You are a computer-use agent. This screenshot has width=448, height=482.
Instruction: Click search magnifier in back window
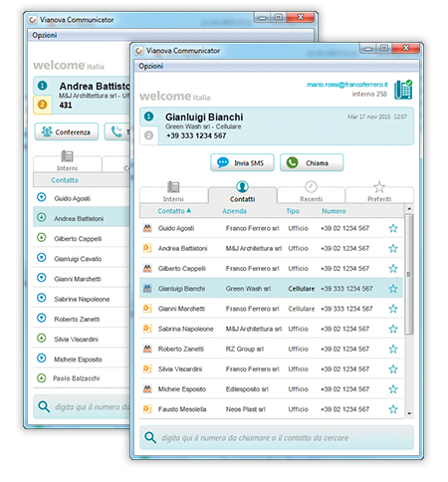pyautogui.click(x=44, y=406)
